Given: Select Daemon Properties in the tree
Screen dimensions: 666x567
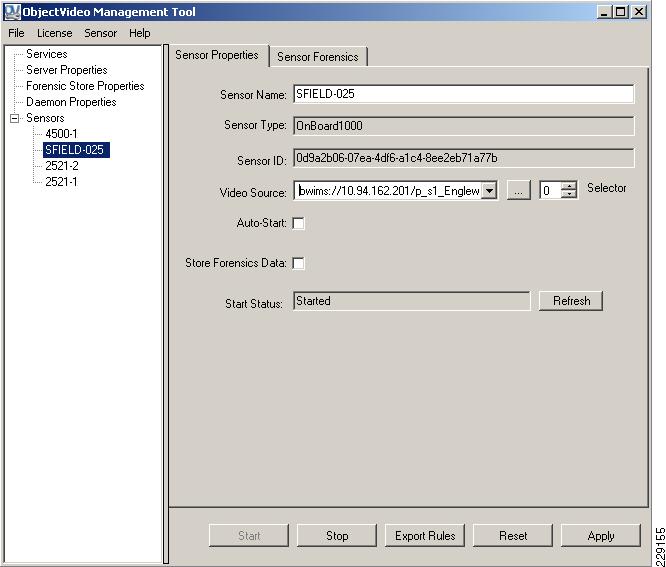Looking at the screenshot, I should (x=71, y=102).
